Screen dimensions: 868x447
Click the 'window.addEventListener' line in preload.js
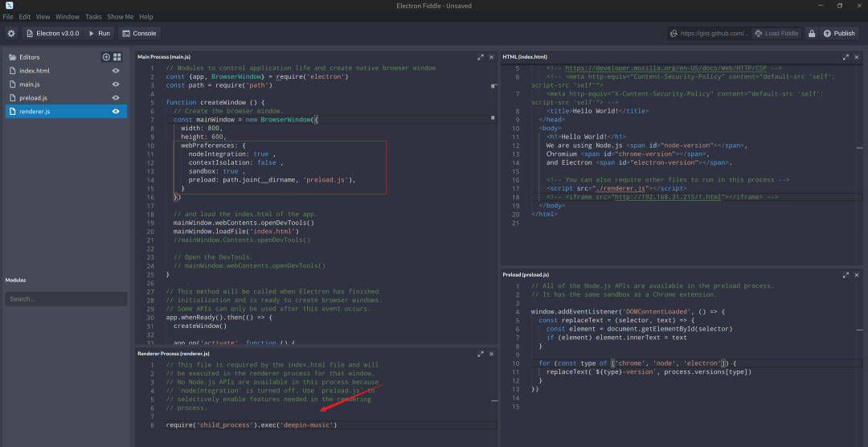point(628,311)
